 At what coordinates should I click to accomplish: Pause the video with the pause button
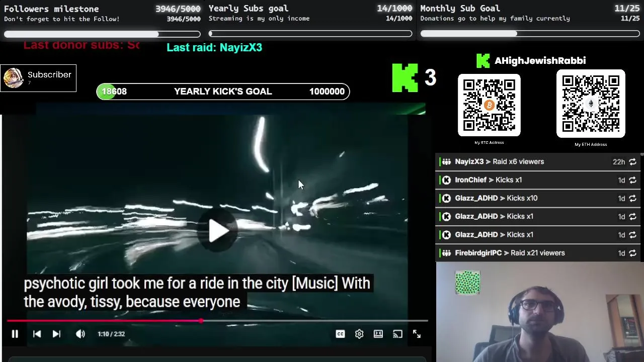point(15,334)
